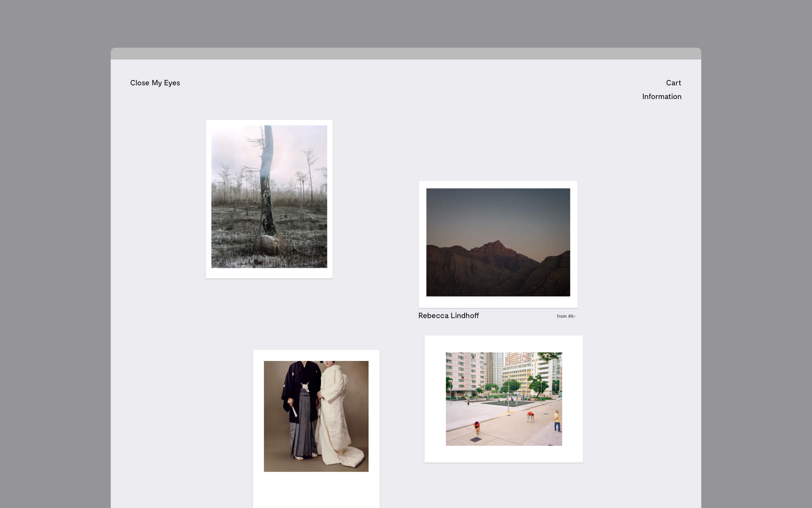The image size is (812, 508).
Task: Open the city courtyard apartment photograph
Action: click(x=504, y=399)
